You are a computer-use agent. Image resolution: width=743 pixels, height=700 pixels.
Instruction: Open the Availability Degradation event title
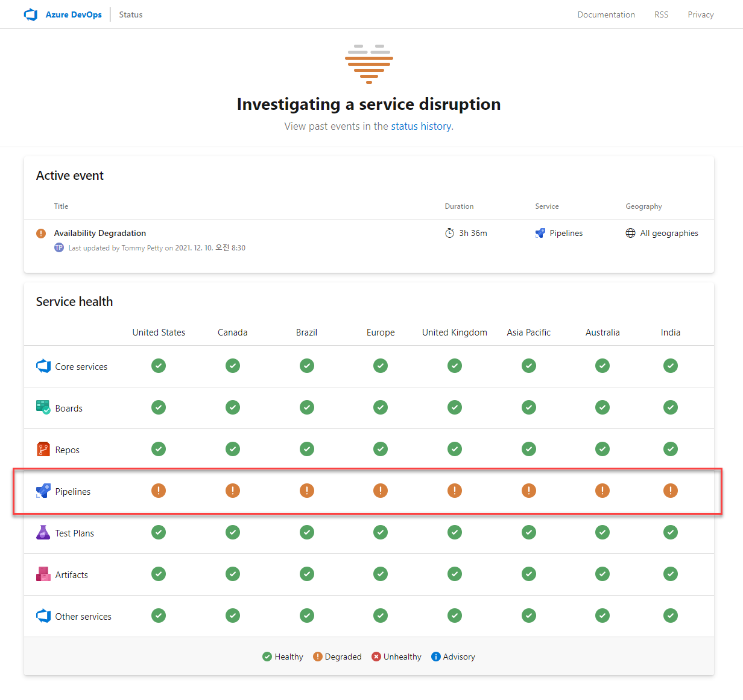click(x=100, y=233)
